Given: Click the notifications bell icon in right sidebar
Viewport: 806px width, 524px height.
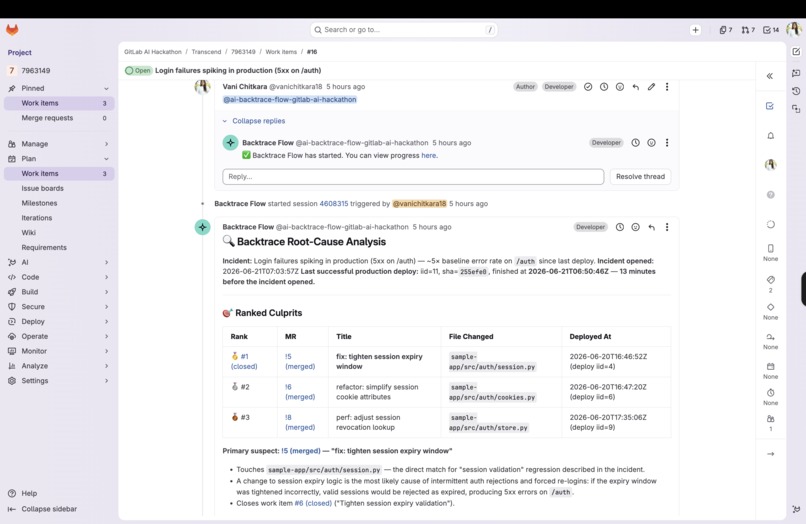Looking at the screenshot, I should tap(770, 135).
